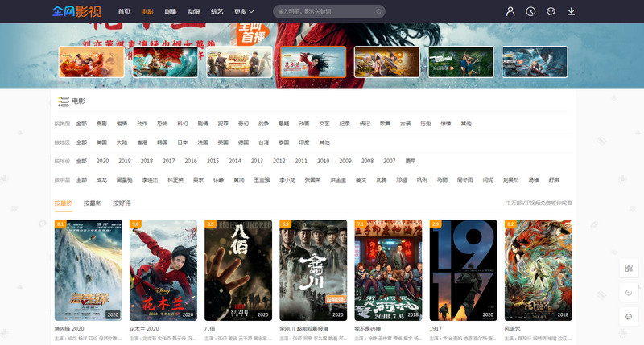Select the seventh banner thumbnail with blue dragon
Screen dimensions: 644x345
[x=535, y=62]
